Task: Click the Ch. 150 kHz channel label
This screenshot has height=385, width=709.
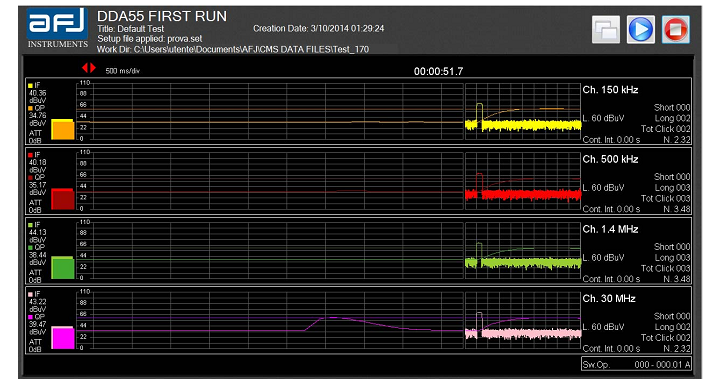Action: [610, 90]
